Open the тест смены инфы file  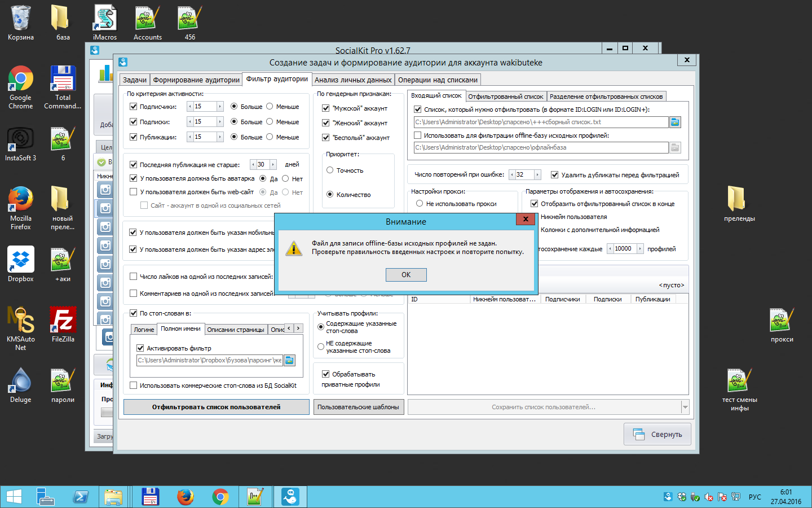(x=739, y=389)
